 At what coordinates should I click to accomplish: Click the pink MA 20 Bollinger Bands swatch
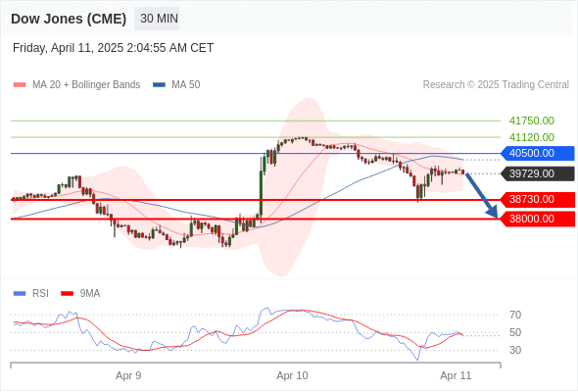[x=20, y=85]
